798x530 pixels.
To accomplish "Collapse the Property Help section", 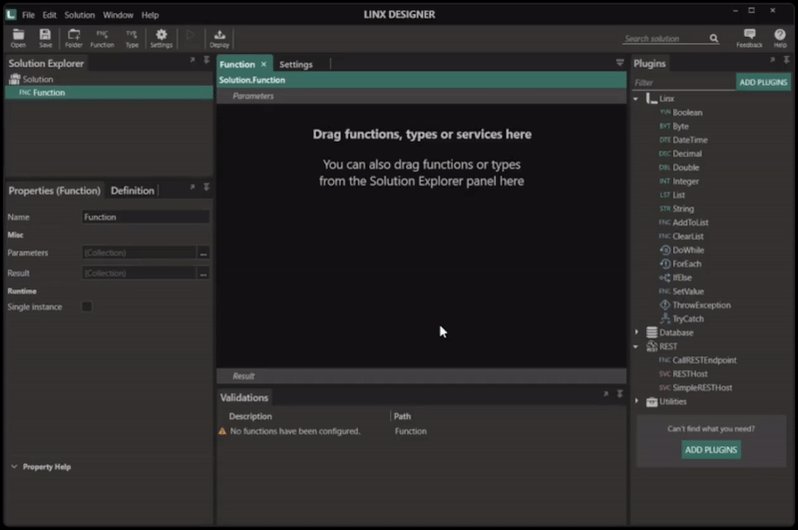I will (x=14, y=466).
